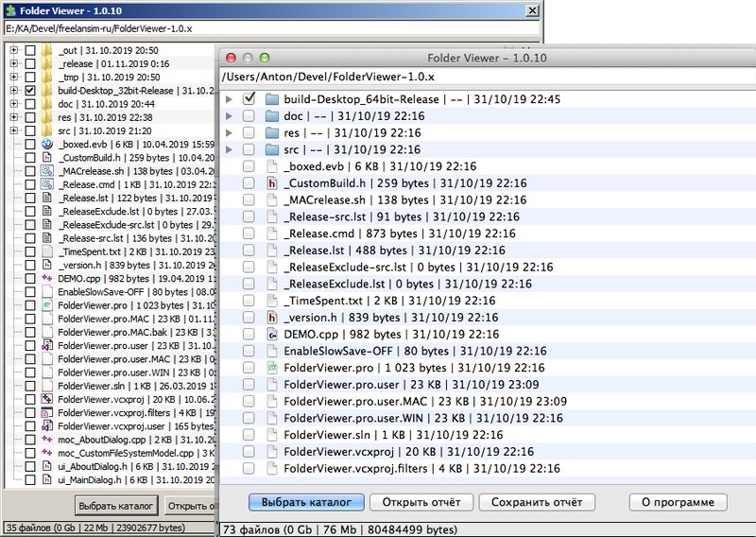Uncheck the build-Desktop_64bit-Release checkbox
Image resolution: width=756 pixels, height=537 pixels.
click(x=249, y=99)
